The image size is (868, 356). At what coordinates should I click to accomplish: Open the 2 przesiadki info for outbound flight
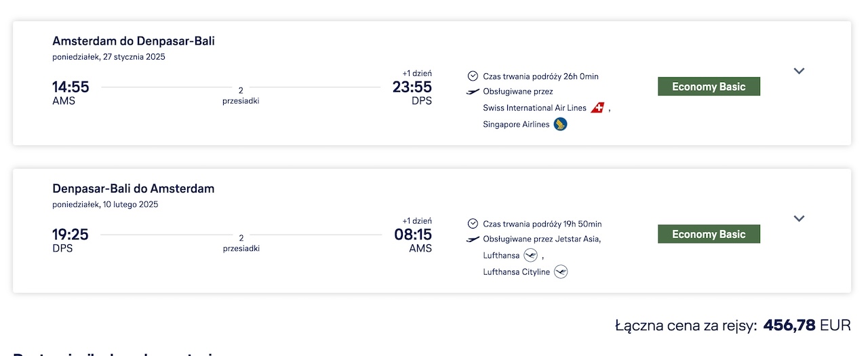(241, 95)
